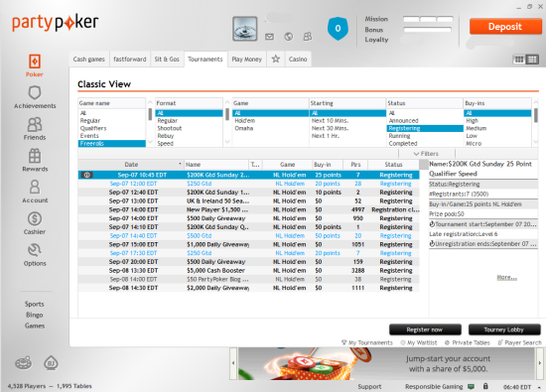Select the Tournaments tab

[205, 60]
